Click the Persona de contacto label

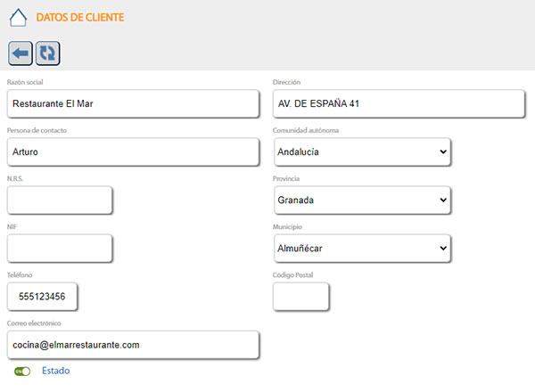pyautogui.click(x=37, y=130)
